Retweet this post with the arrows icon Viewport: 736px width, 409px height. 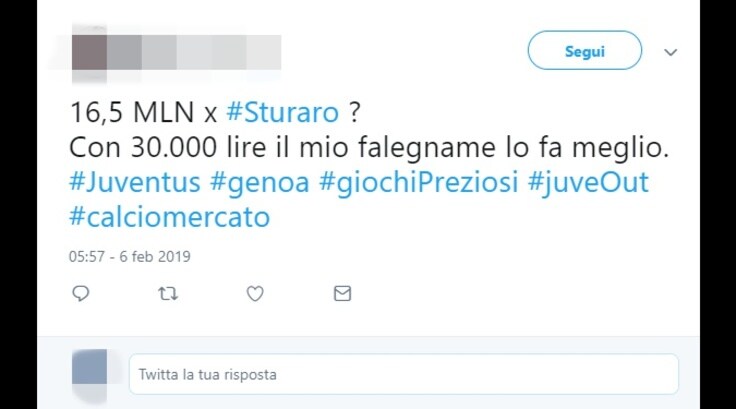168,293
